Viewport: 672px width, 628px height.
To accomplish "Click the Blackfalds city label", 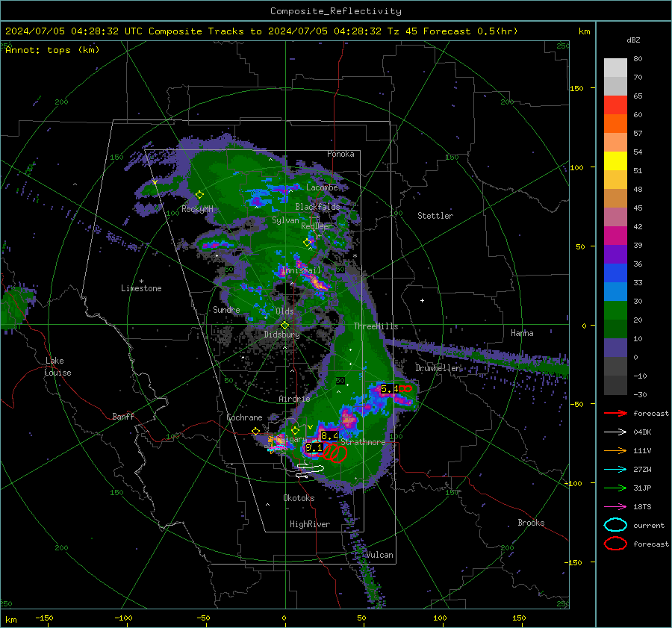I will [317, 207].
